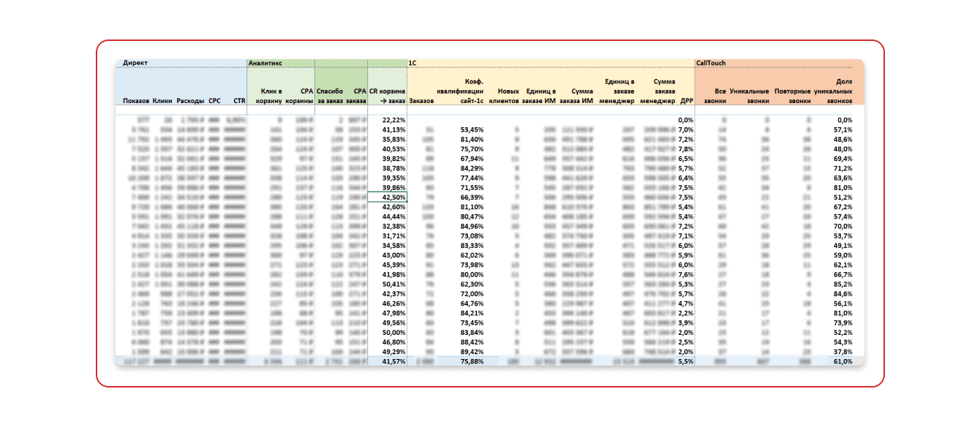Click the ДРР cell 4,7%
Image resolution: width=980 pixels, height=427 pixels.
[x=685, y=303]
